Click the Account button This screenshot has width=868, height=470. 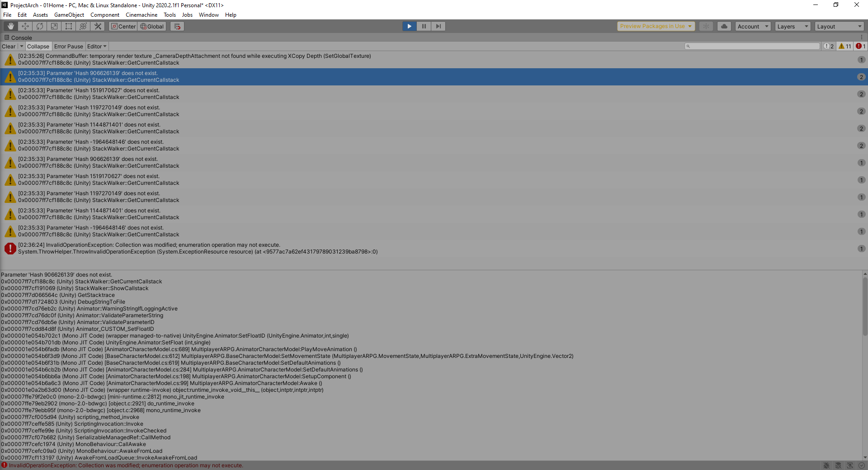point(752,26)
